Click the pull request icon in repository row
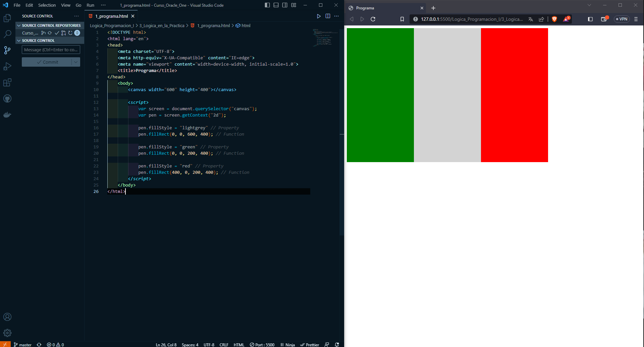 [63, 33]
